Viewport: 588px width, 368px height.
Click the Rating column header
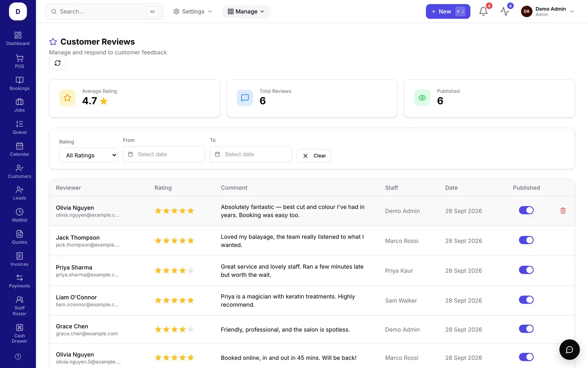pyautogui.click(x=163, y=188)
